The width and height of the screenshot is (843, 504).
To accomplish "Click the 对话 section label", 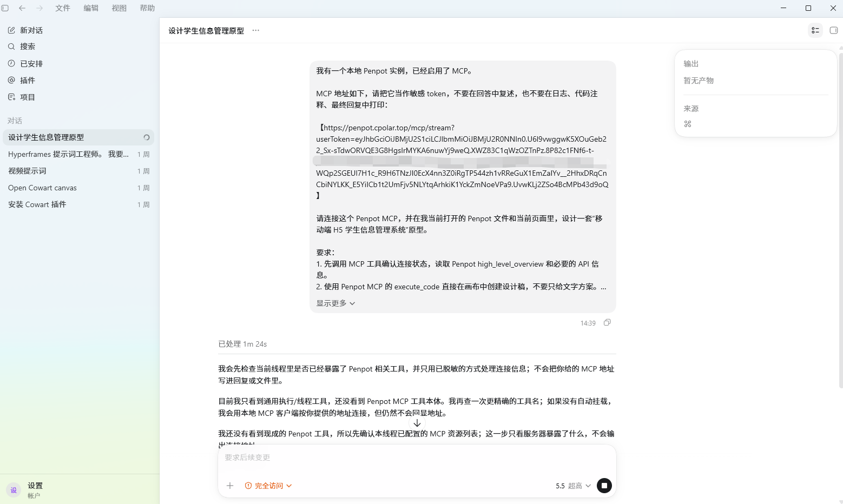I will (x=15, y=121).
